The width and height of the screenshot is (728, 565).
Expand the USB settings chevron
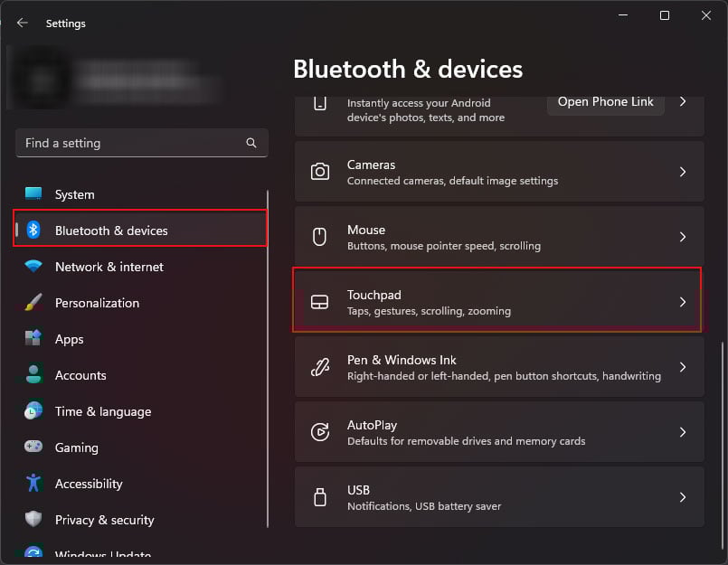click(683, 497)
